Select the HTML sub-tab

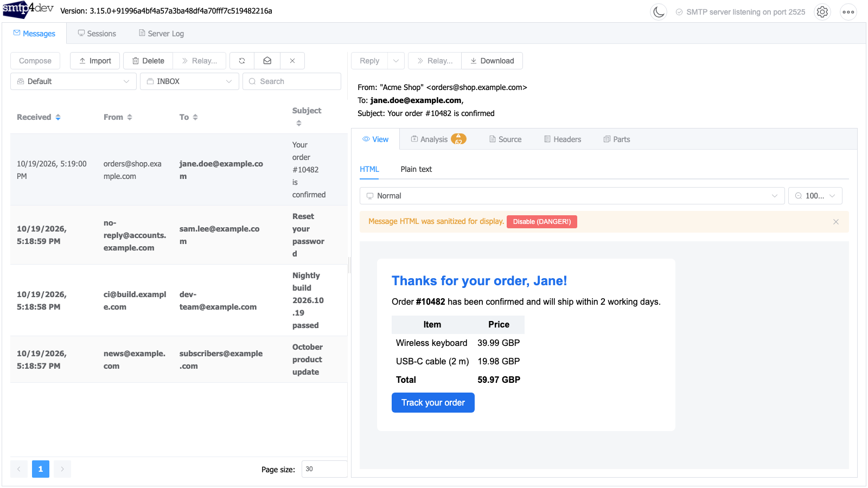coord(369,169)
